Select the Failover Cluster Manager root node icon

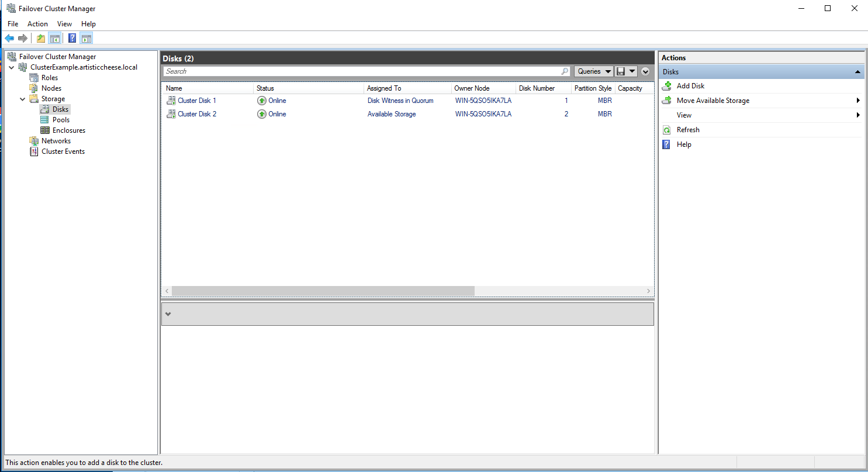(x=12, y=57)
